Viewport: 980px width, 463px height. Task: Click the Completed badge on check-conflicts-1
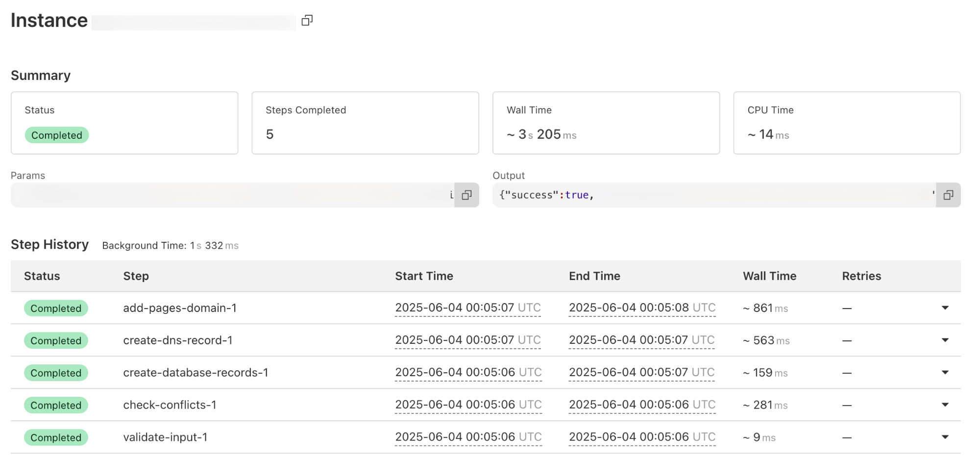55,405
